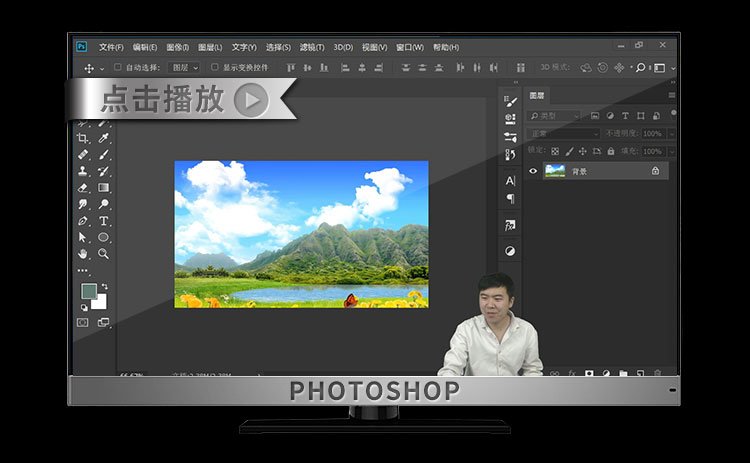The height and width of the screenshot is (463, 750).
Task: Open the Brush Settings panel icon
Action: tap(510, 101)
